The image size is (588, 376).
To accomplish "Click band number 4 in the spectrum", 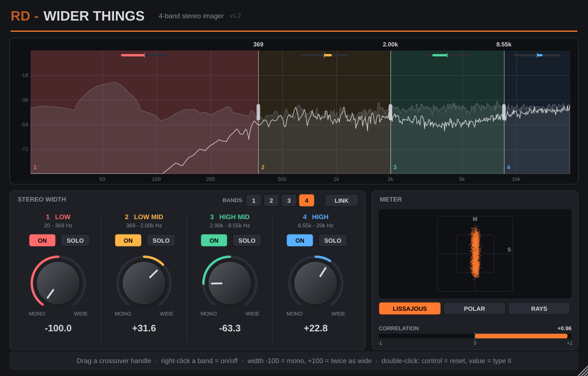I will [x=509, y=167].
